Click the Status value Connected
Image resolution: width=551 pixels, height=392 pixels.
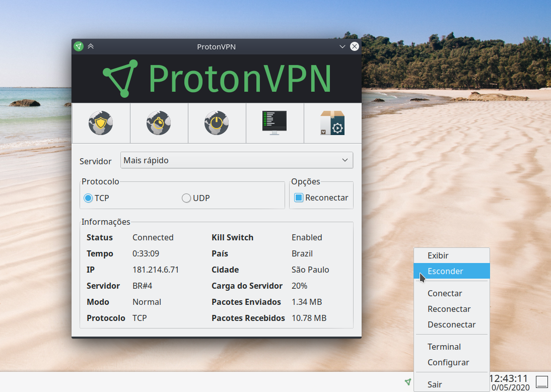153,238
